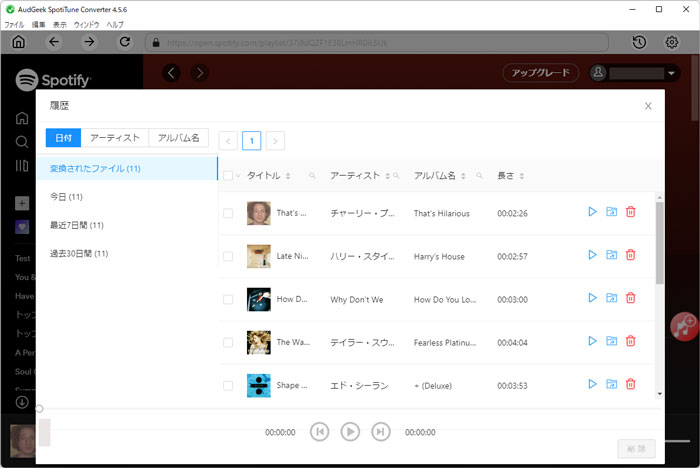The image size is (700, 468).
Task: Open the ヘルプ menu
Action: (x=115, y=25)
